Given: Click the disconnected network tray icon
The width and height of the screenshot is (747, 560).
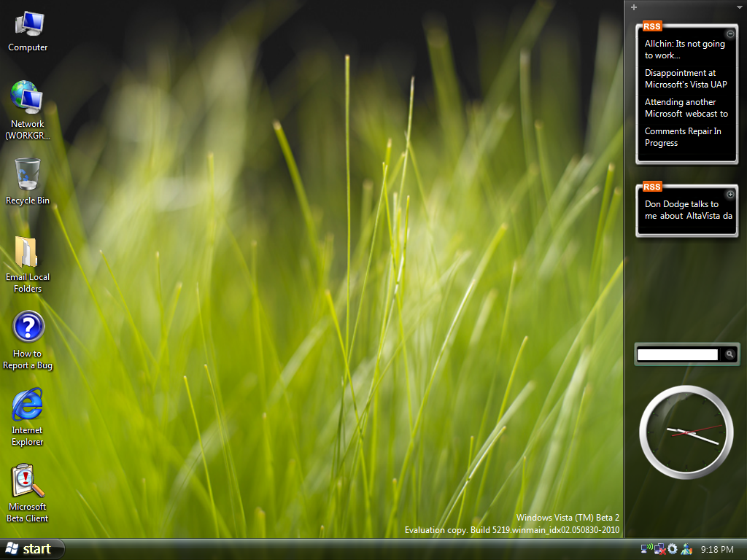Looking at the screenshot, I should 659,549.
